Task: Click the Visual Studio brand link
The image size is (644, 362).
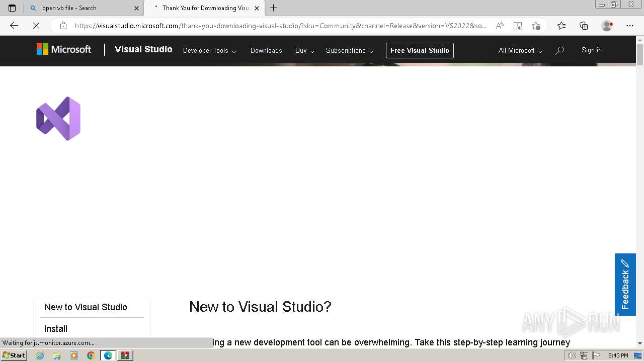Action: pyautogui.click(x=143, y=49)
